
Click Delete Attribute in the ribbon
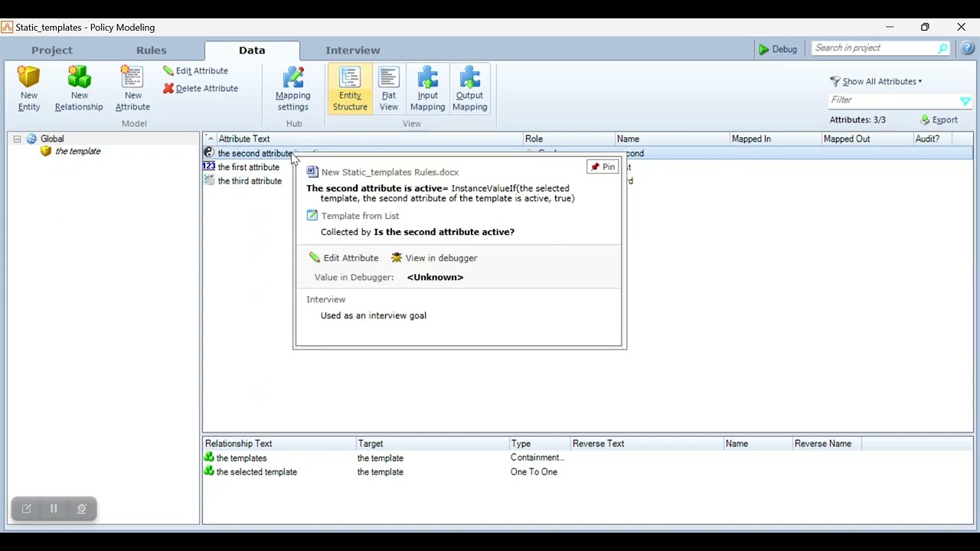[201, 88]
